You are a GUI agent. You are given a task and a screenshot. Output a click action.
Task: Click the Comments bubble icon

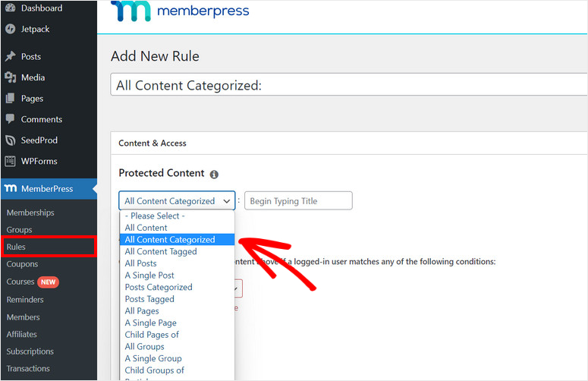tap(11, 119)
